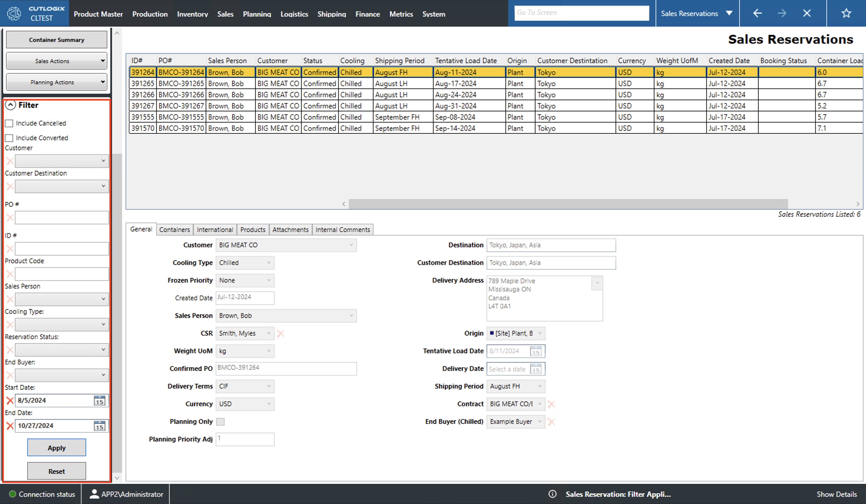Open the End Date calendar picker
The image size is (866, 504).
[x=100, y=426]
